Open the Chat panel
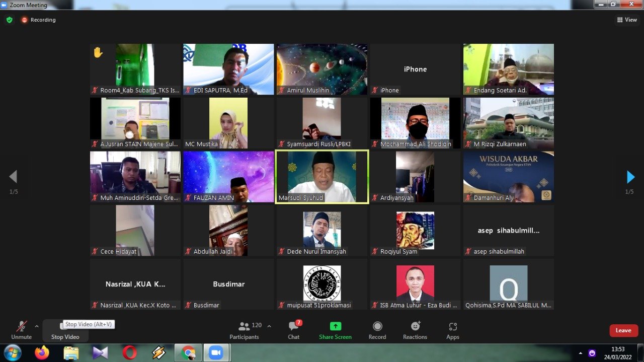The height and width of the screenshot is (362, 644). click(294, 330)
